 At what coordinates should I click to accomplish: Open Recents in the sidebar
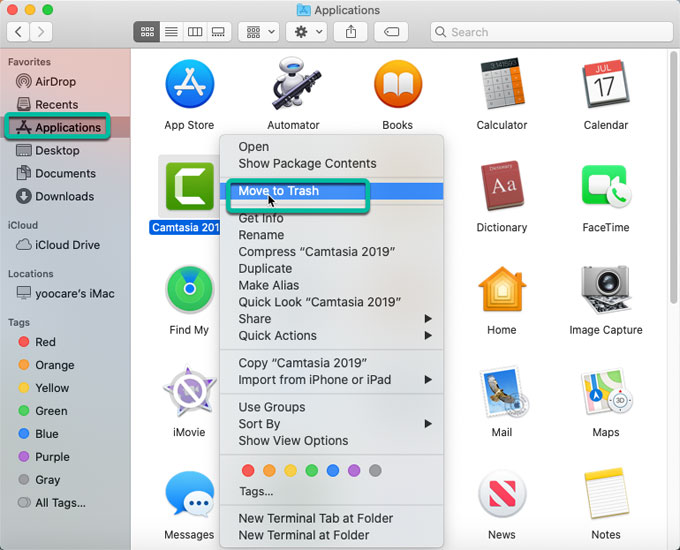click(x=65, y=105)
